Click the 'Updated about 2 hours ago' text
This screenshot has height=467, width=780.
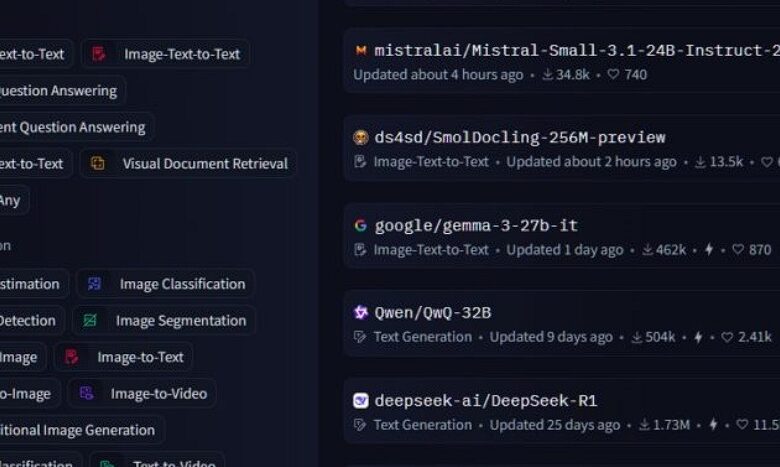tap(591, 162)
